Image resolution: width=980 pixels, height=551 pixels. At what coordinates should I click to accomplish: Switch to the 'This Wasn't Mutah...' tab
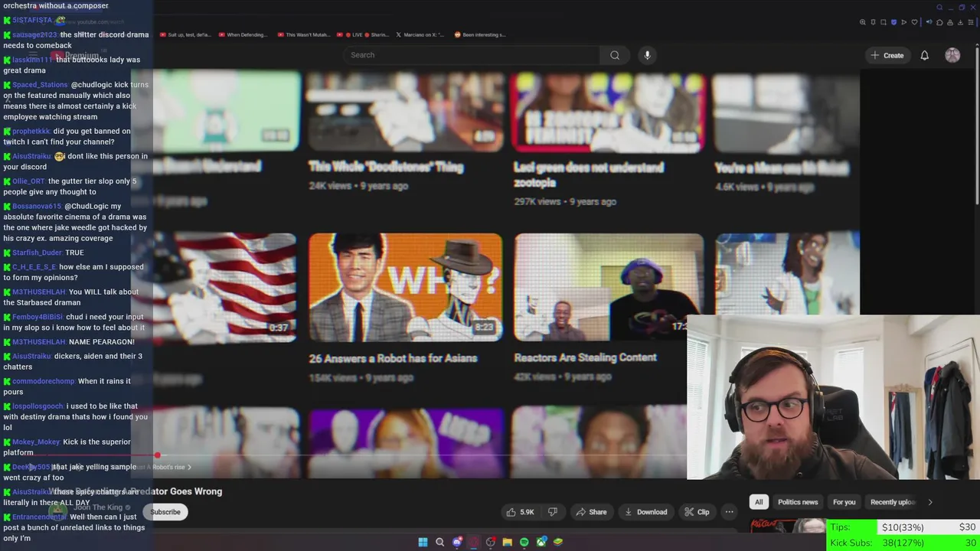pyautogui.click(x=303, y=34)
